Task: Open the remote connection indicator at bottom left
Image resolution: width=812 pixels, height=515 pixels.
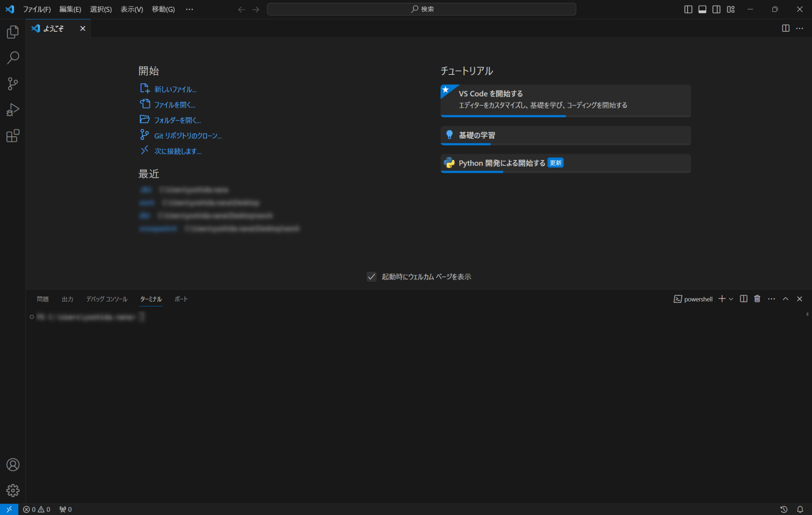Action: [8, 509]
